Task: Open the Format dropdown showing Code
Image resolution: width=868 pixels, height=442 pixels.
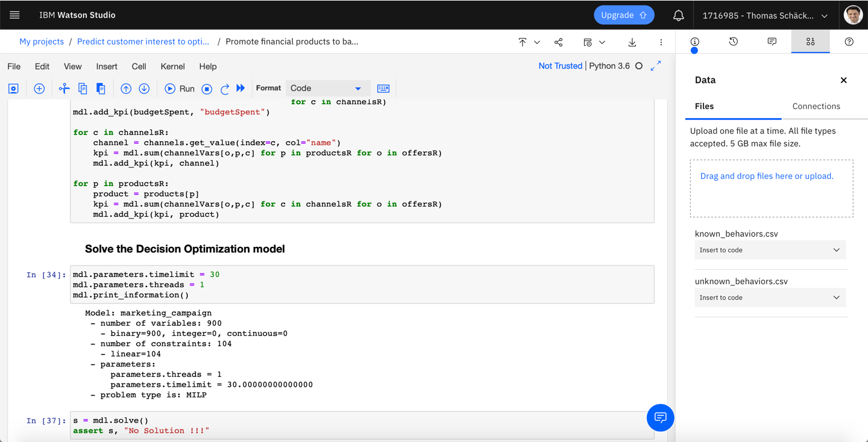Action: 328,88
